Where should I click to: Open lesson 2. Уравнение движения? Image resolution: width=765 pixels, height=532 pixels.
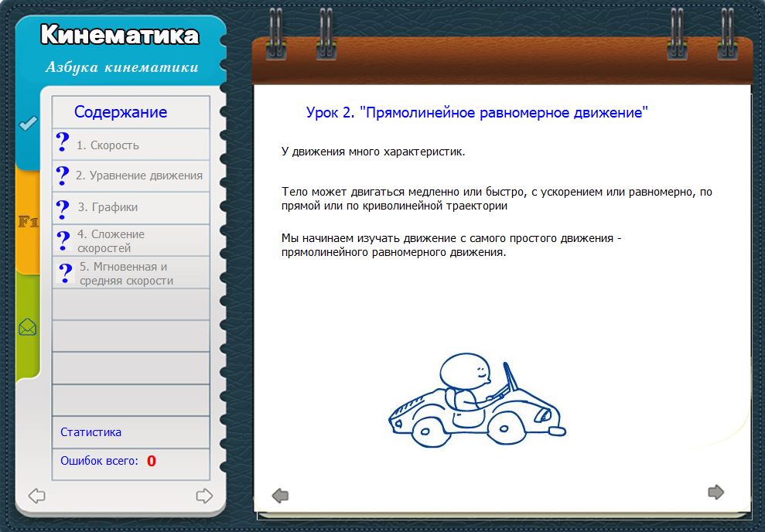[139, 176]
